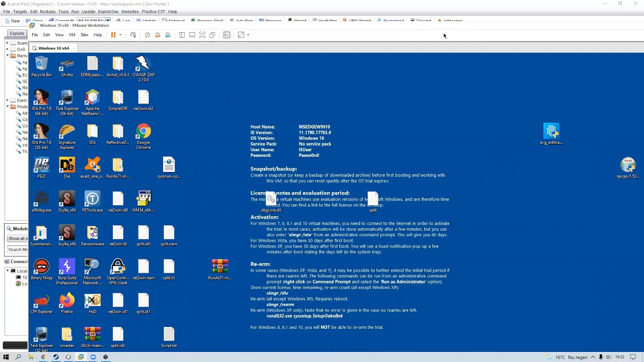Toggle VMware console view icon
The height and width of the screenshot is (362, 644).
point(226,35)
